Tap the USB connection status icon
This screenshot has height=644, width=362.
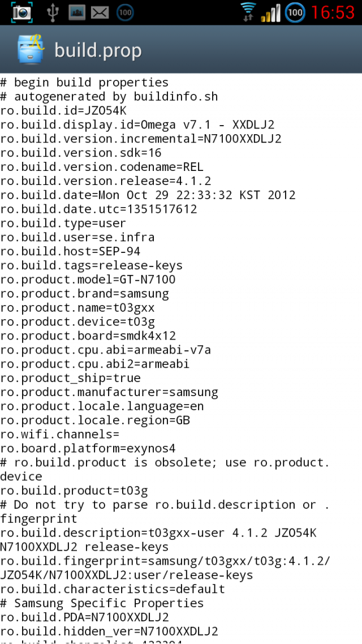[53, 12]
